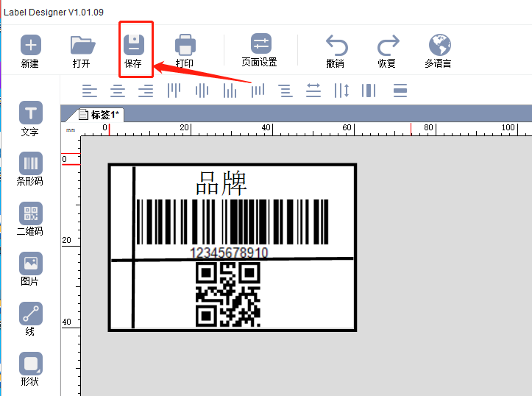Redo action with 恢复
Viewport: 532px width, 396px height.
pos(388,51)
